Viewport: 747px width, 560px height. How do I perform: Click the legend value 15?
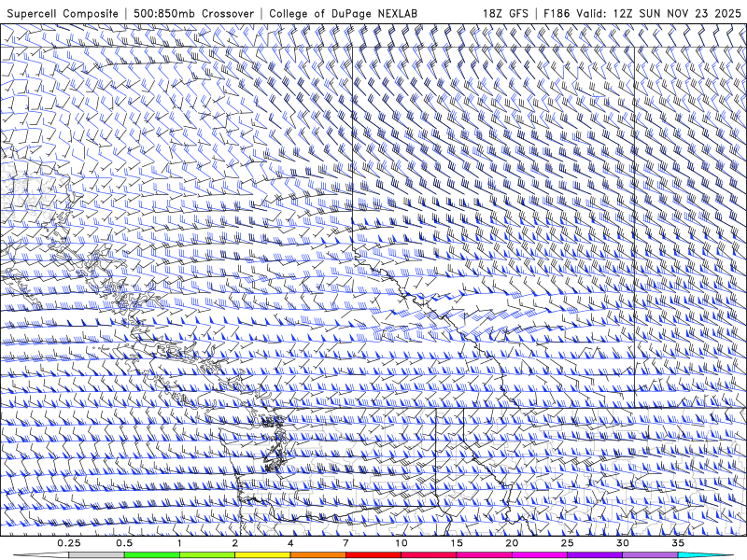(x=457, y=543)
